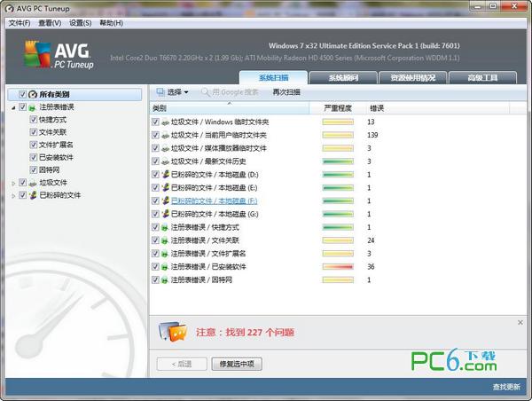The width and height of the screenshot is (532, 401).
Task: Click the icon for 垃圾文件 / 最新文件历史
Action: pos(165,161)
